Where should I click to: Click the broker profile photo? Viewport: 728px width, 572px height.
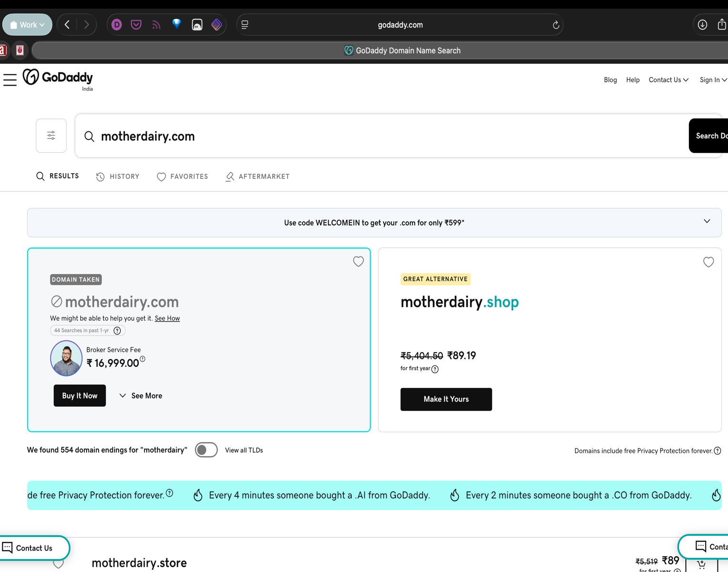click(66, 358)
